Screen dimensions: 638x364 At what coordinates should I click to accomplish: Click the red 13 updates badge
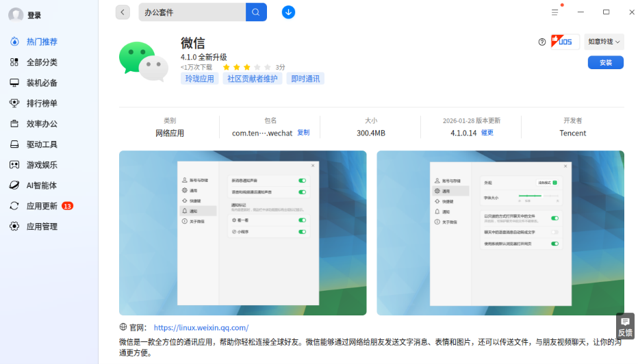click(68, 206)
